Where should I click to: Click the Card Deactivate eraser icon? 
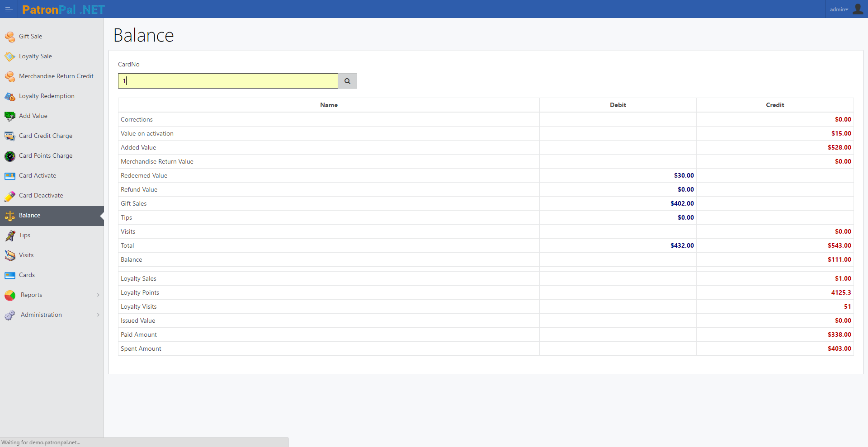tap(10, 196)
